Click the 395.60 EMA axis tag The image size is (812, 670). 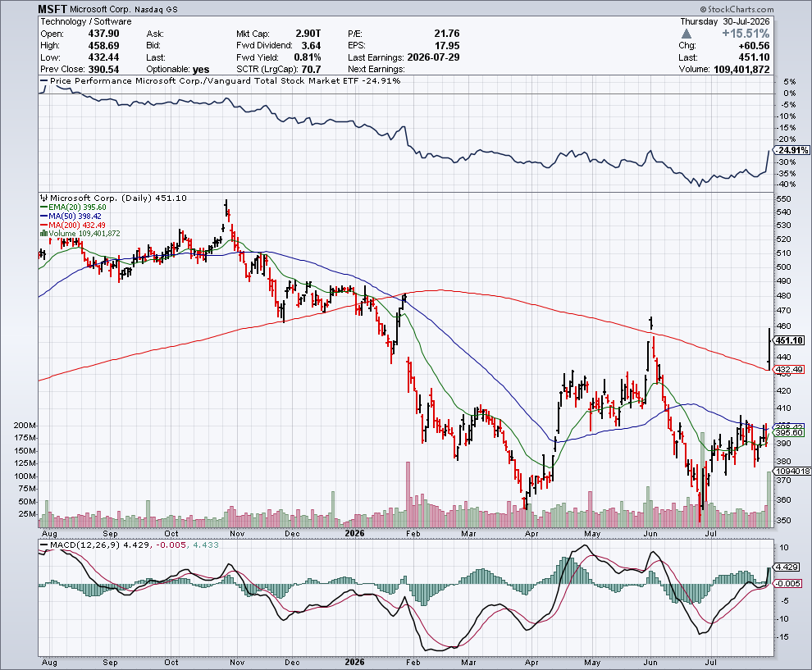[x=790, y=432]
